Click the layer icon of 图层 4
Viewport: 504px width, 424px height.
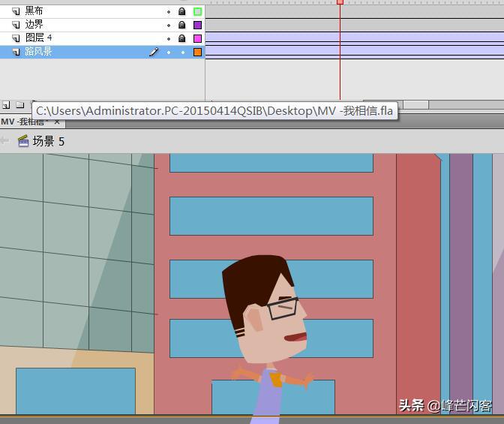click(16, 38)
